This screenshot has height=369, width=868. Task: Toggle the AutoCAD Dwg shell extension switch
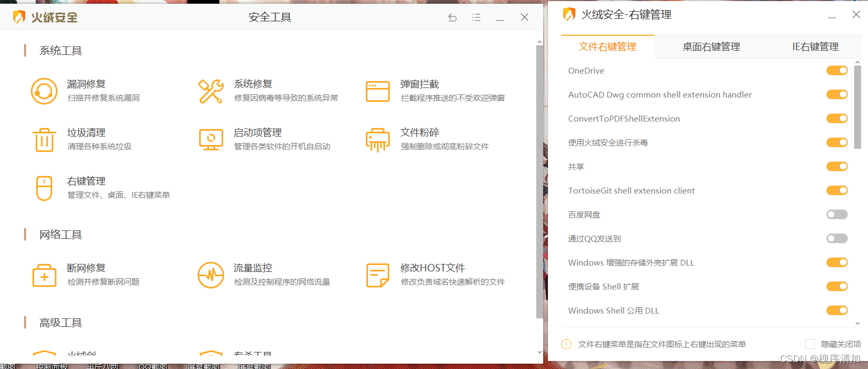(x=837, y=94)
